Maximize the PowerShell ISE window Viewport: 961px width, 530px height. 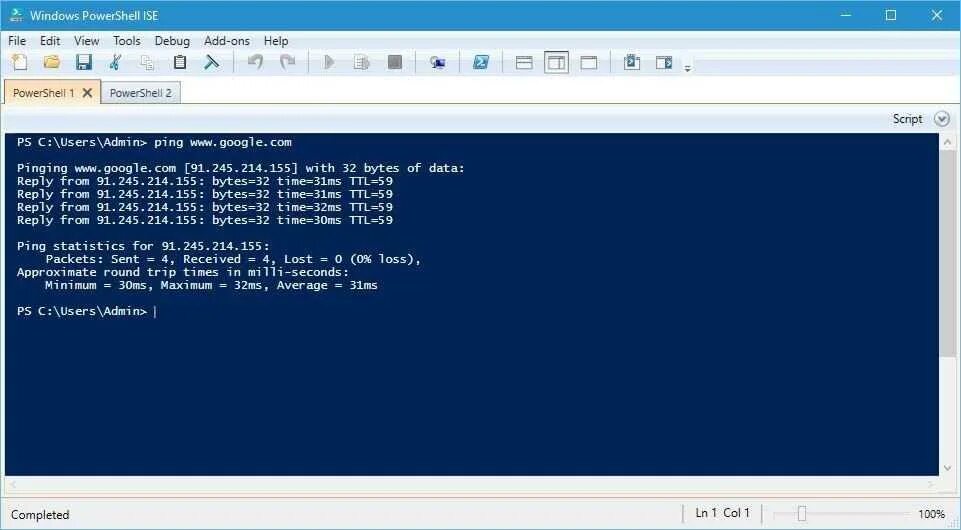[x=891, y=15]
